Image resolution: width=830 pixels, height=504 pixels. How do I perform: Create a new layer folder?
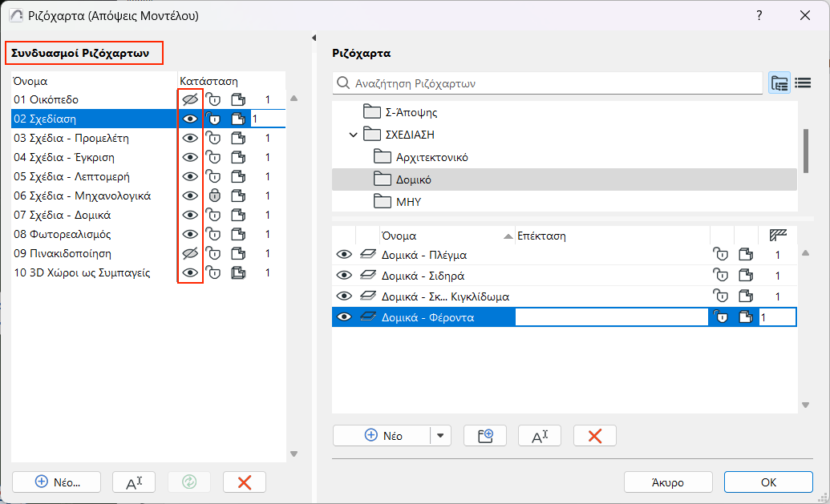(486, 436)
